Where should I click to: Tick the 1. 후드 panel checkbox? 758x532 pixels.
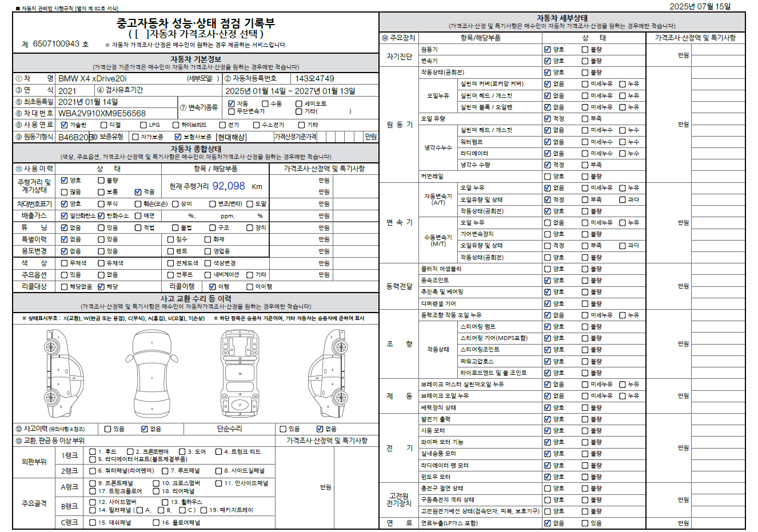point(93,452)
